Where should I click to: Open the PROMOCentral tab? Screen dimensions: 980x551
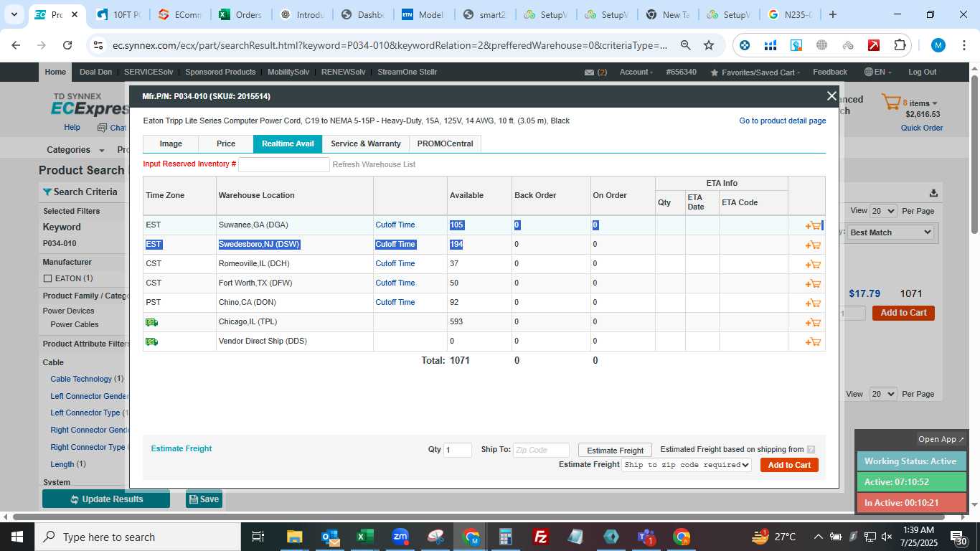click(x=446, y=144)
